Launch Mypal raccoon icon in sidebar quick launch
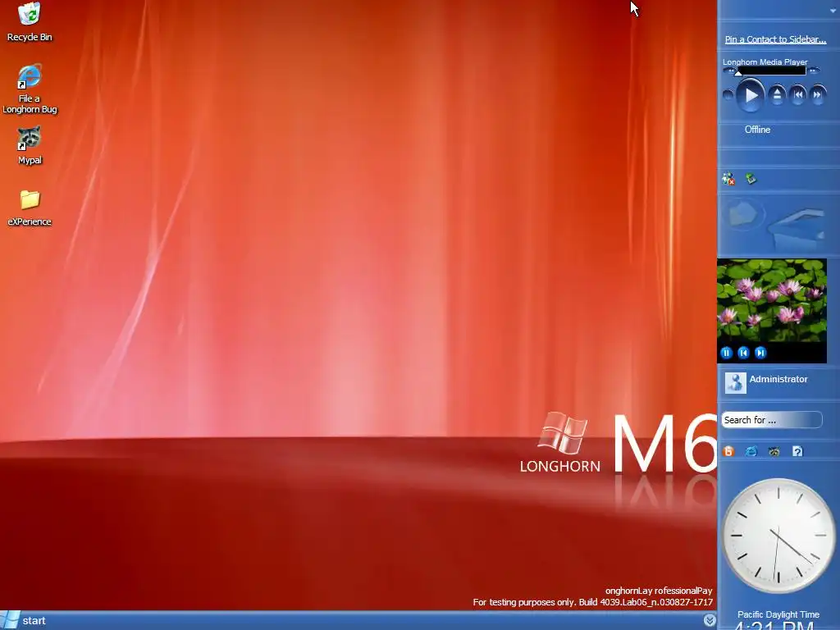This screenshot has width=840, height=630. click(x=774, y=451)
